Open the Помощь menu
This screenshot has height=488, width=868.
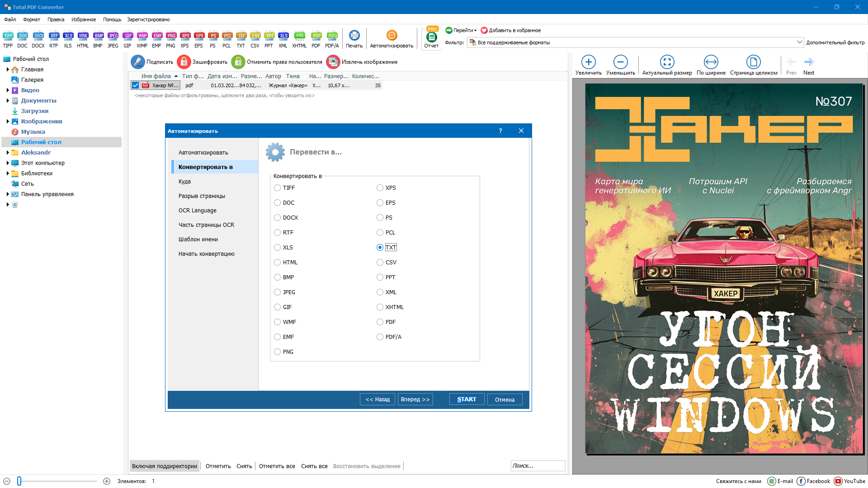pyautogui.click(x=112, y=19)
